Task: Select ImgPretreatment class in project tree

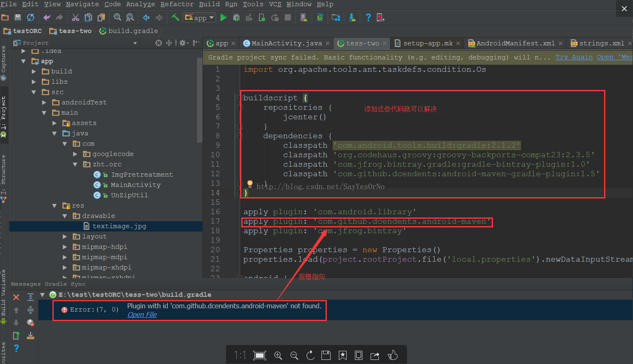Action: (x=142, y=175)
